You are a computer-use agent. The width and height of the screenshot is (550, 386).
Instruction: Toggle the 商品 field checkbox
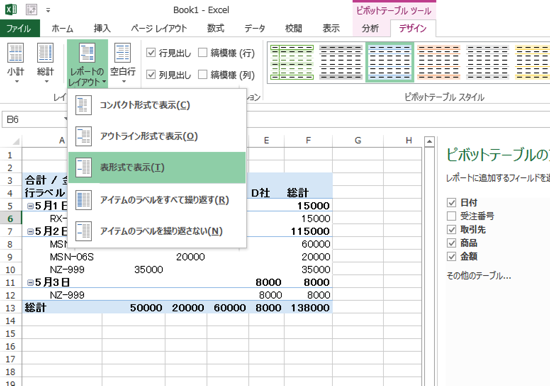click(451, 243)
